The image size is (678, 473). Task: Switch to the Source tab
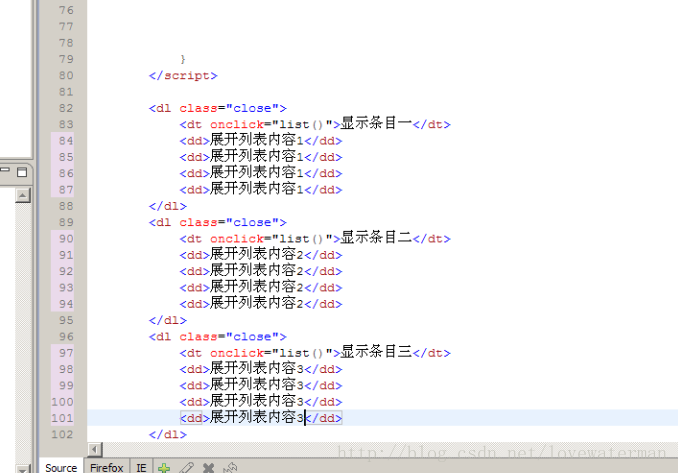61,467
